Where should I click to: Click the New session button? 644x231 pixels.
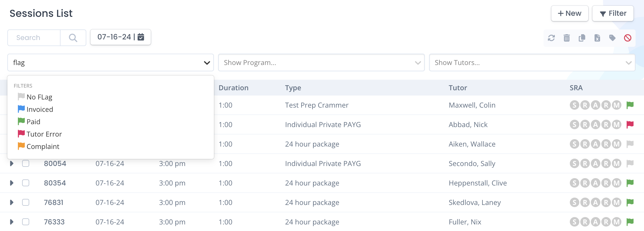(570, 13)
